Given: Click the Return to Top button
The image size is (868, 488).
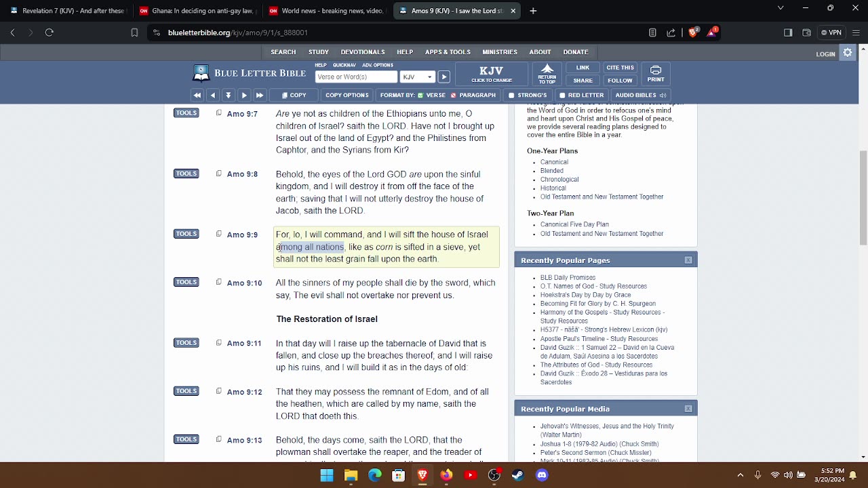Looking at the screenshot, I should (x=547, y=74).
